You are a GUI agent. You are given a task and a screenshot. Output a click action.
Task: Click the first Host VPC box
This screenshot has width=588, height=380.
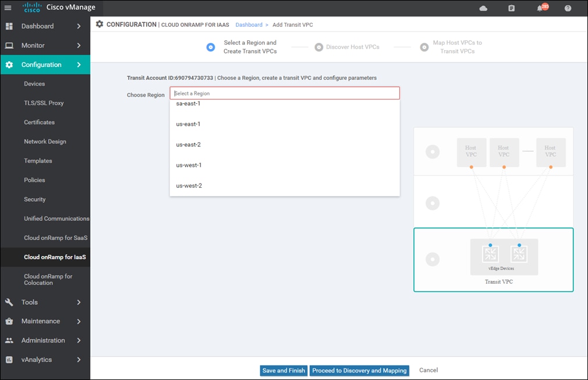(x=472, y=152)
